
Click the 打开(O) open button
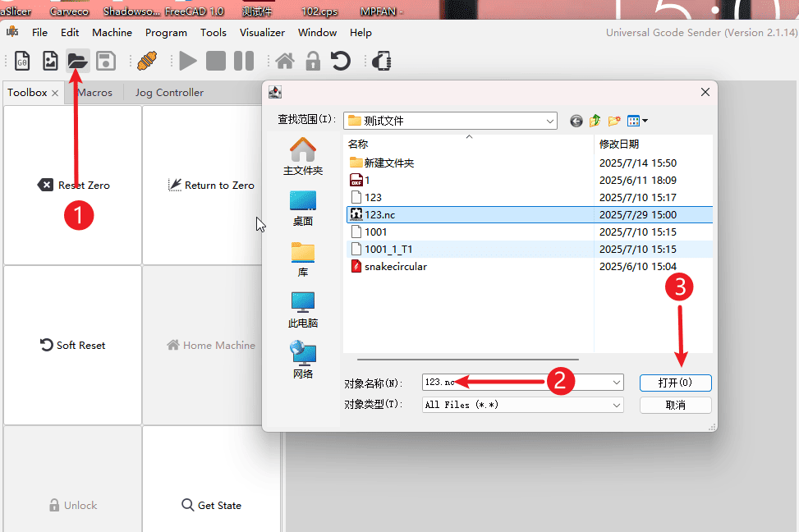(x=675, y=383)
